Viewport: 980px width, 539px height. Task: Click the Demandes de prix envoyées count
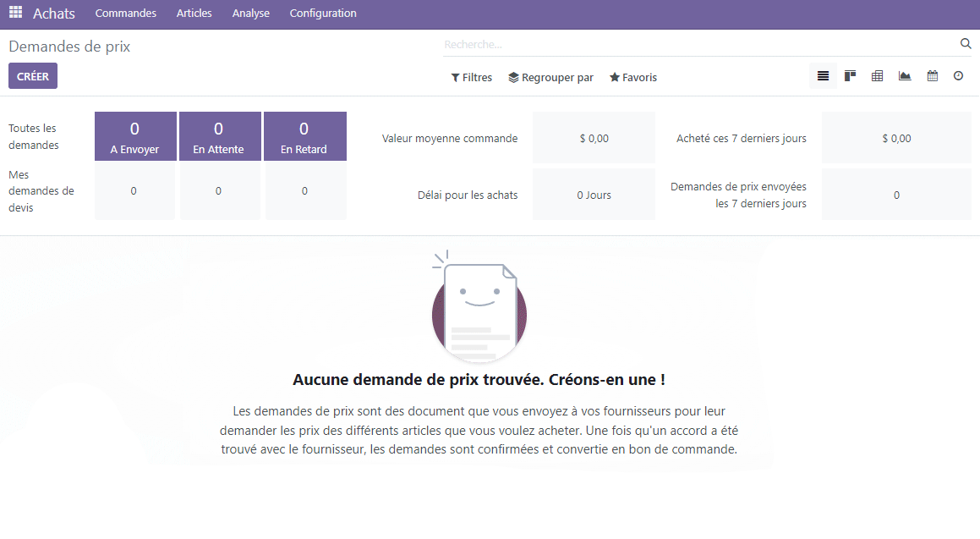point(896,195)
